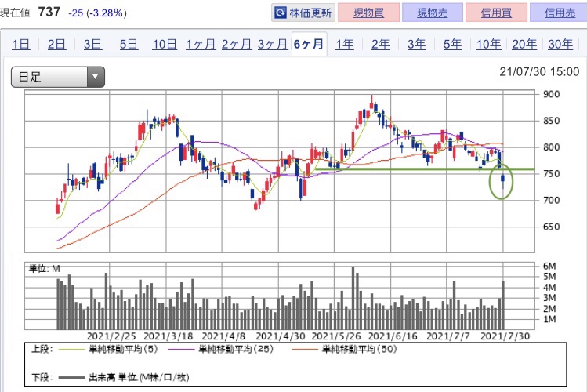Click the refresh icon on 株価更新 button

coord(280,13)
